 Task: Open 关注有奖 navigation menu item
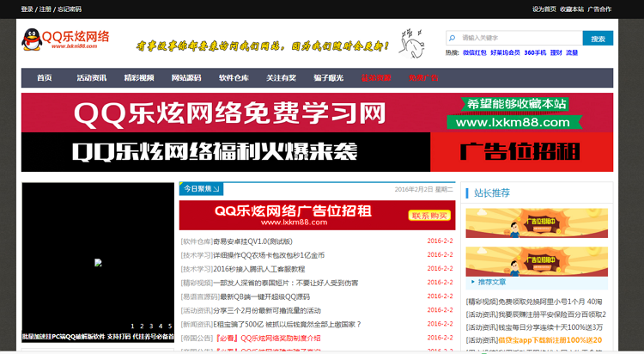pos(281,77)
